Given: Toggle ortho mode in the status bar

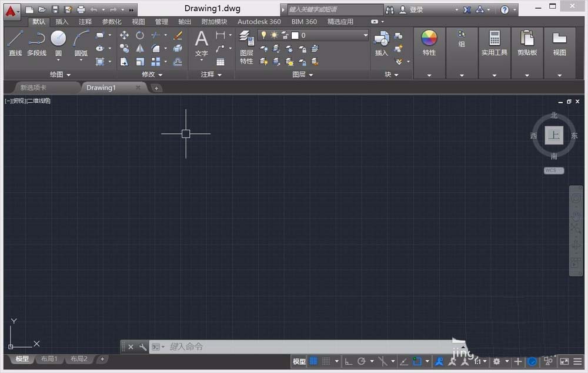Looking at the screenshot, I should click(x=348, y=361).
